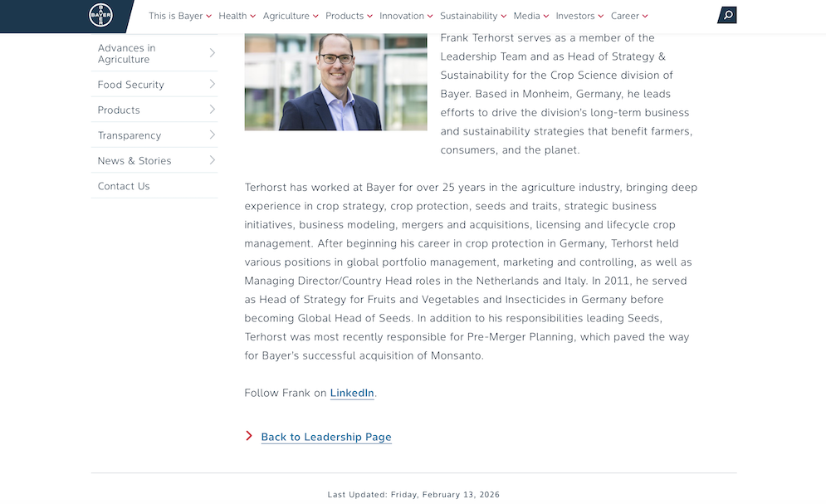This screenshot has width=826, height=504.
Task: Open the search magnifier icon
Action: [x=727, y=15]
